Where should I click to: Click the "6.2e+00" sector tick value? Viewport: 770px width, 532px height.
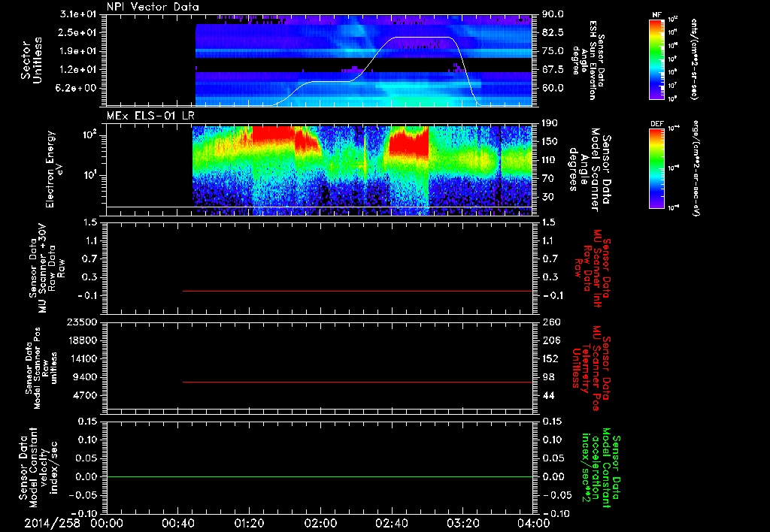(x=76, y=89)
